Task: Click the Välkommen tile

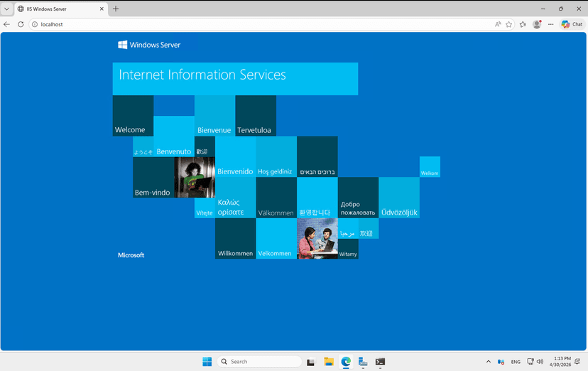Action: (x=276, y=198)
